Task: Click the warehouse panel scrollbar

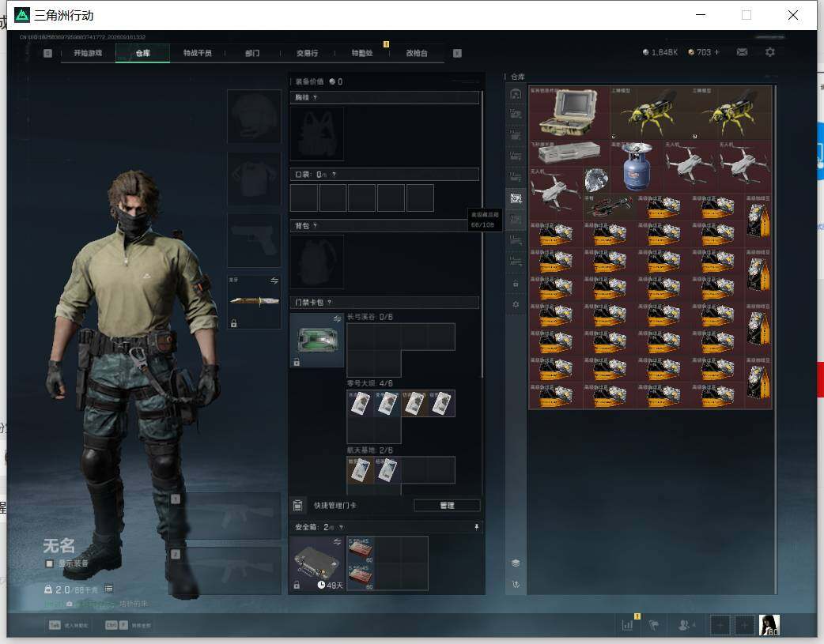Action: click(x=775, y=339)
